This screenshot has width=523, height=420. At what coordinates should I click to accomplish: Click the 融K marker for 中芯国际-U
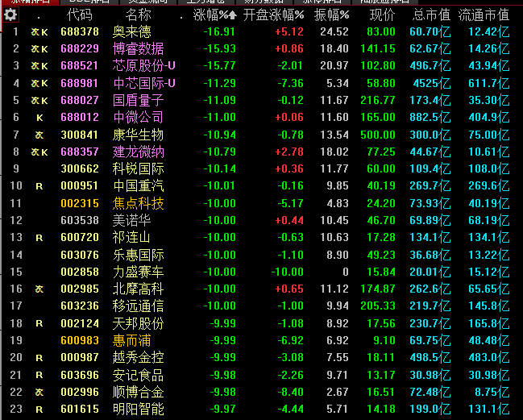pos(39,83)
